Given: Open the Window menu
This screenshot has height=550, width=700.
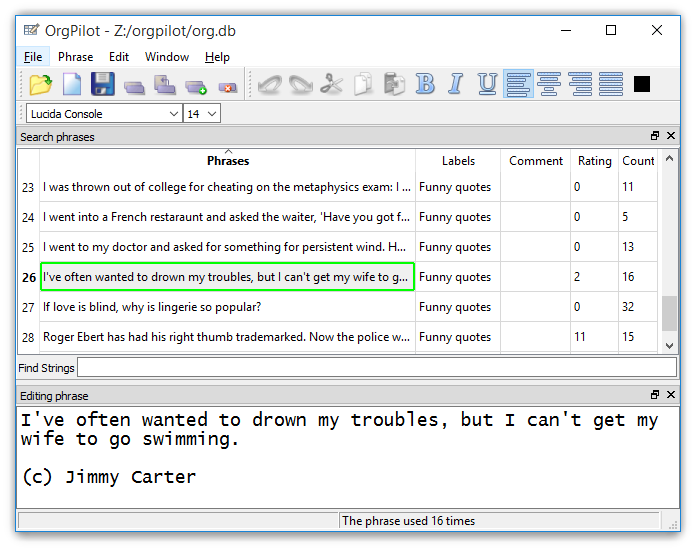Looking at the screenshot, I should pos(167,57).
